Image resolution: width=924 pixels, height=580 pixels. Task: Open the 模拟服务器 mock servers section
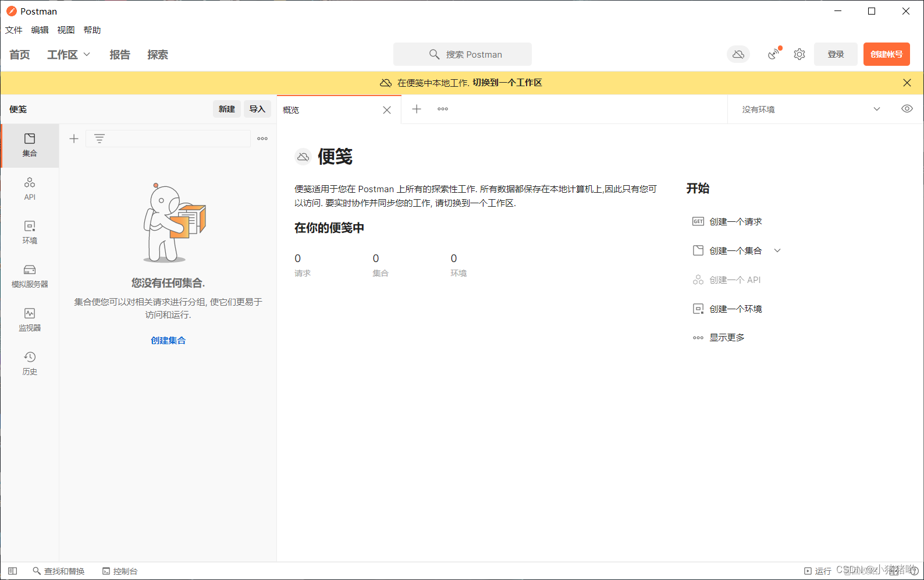point(30,277)
